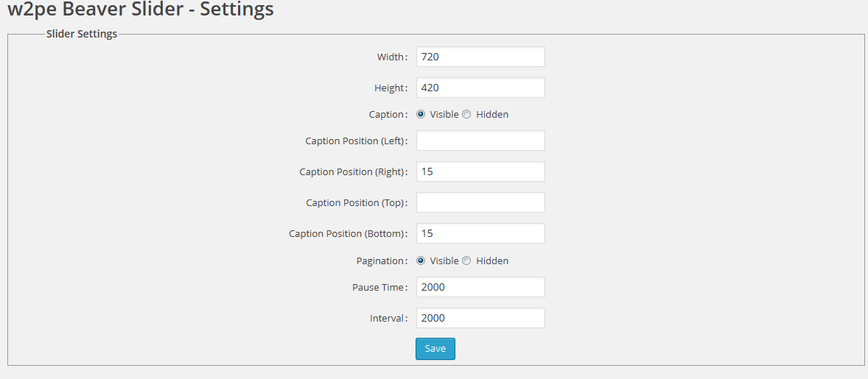Click the Interval label
Screen dimensions: 868x379
click(x=387, y=319)
